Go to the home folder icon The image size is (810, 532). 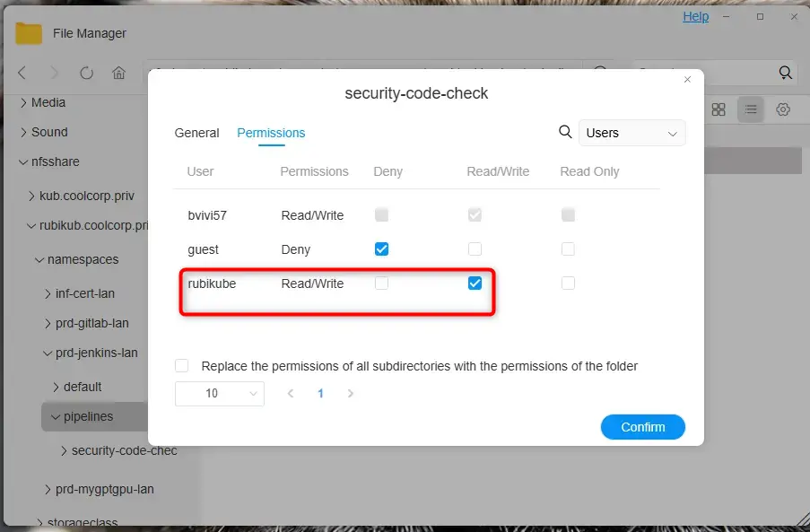(x=118, y=74)
